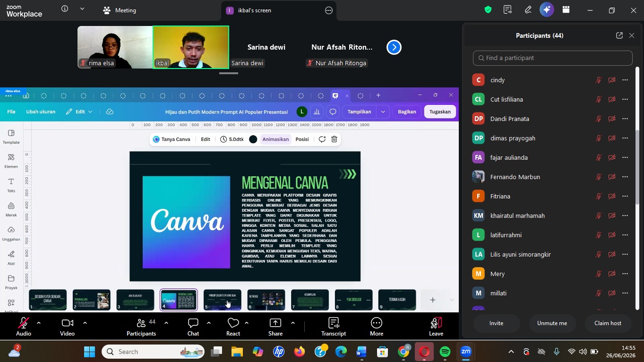Screen dimensions: 644x362
Task: Expand the Share options caret
Action: click(x=293, y=323)
